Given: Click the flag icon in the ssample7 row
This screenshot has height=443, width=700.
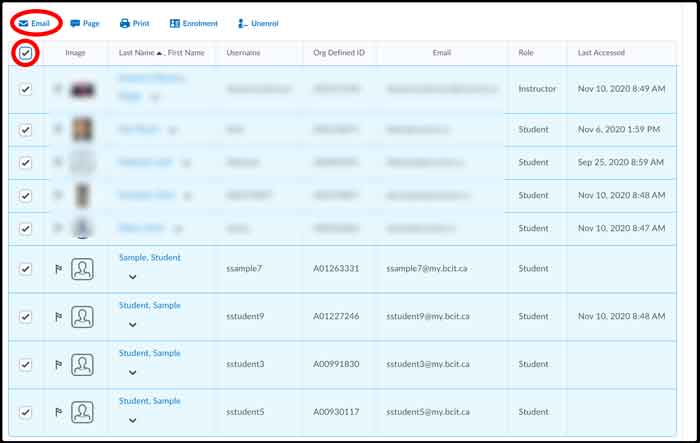Looking at the screenshot, I should (58, 268).
